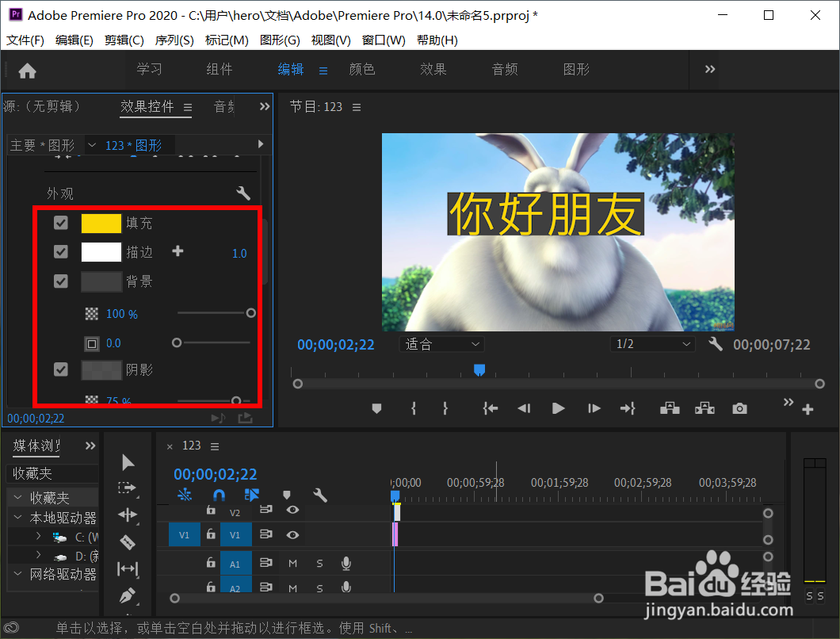Mark Out point in program monitor
Viewport: 840px width, 639px height.
pos(445,408)
